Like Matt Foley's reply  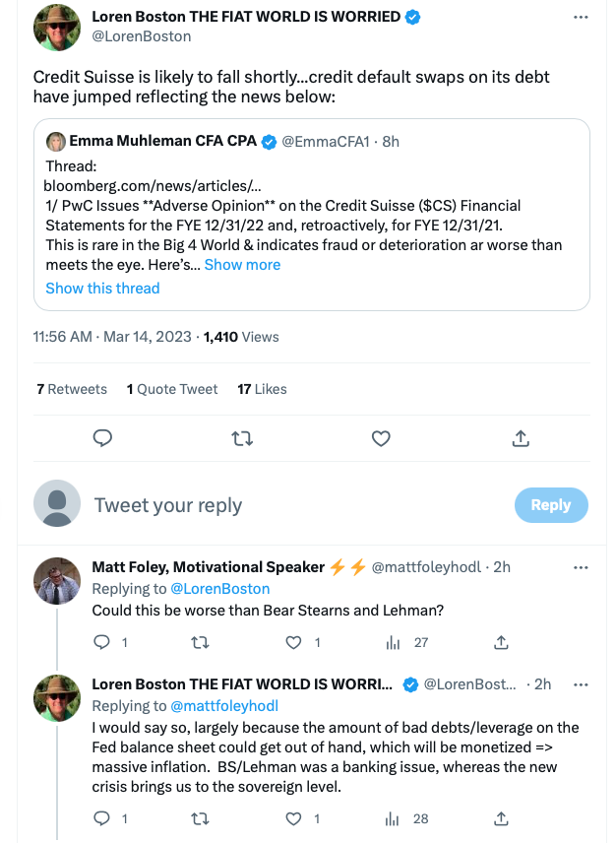[293, 642]
